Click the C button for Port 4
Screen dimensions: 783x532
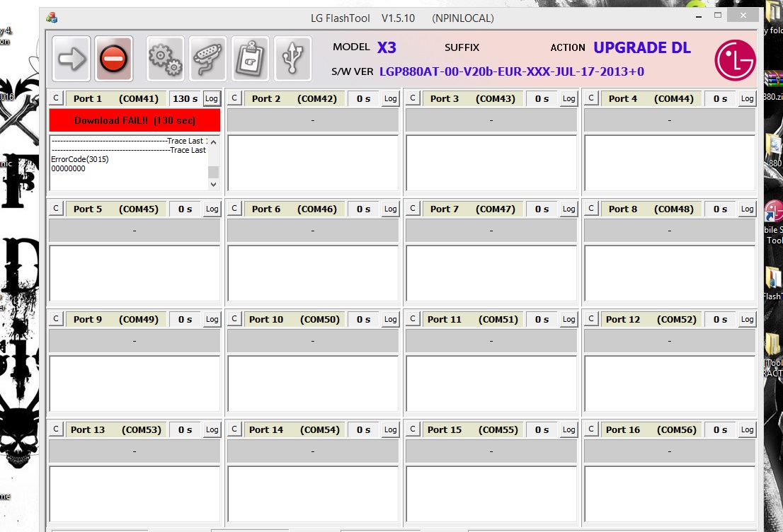[x=590, y=98]
